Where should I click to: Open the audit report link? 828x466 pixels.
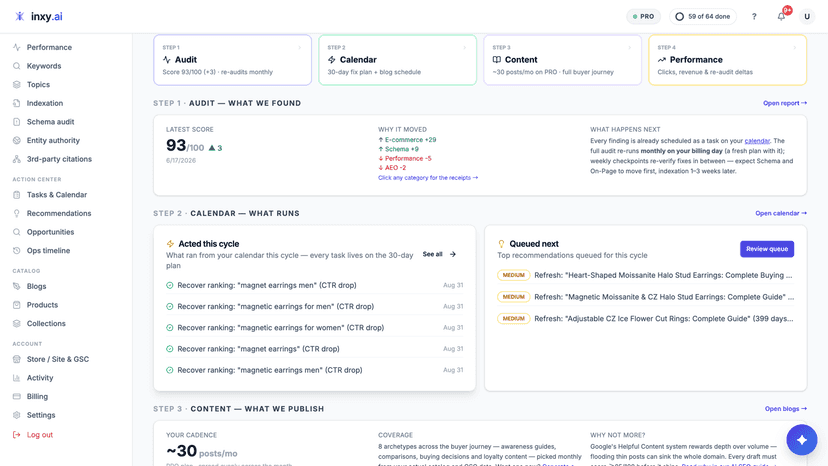pyautogui.click(x=785, y=103)
